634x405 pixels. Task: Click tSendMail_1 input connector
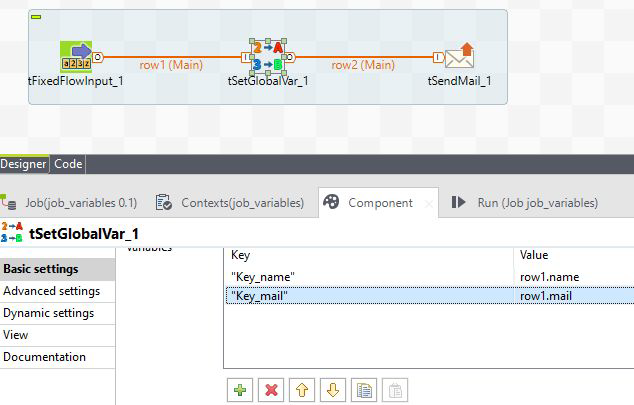(x=438, y=57)
